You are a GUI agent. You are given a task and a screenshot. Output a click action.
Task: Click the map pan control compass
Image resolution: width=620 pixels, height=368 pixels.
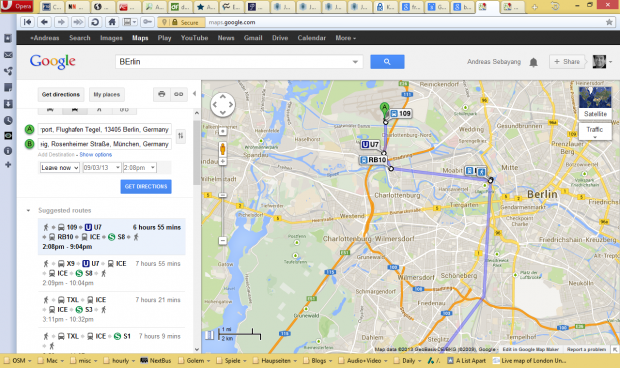coord(223,105)
